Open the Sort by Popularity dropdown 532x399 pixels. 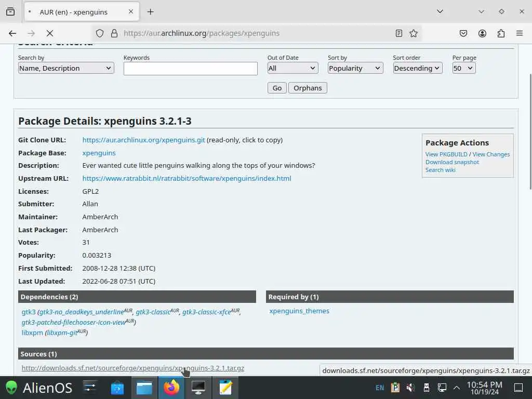(x=355, y=68)
